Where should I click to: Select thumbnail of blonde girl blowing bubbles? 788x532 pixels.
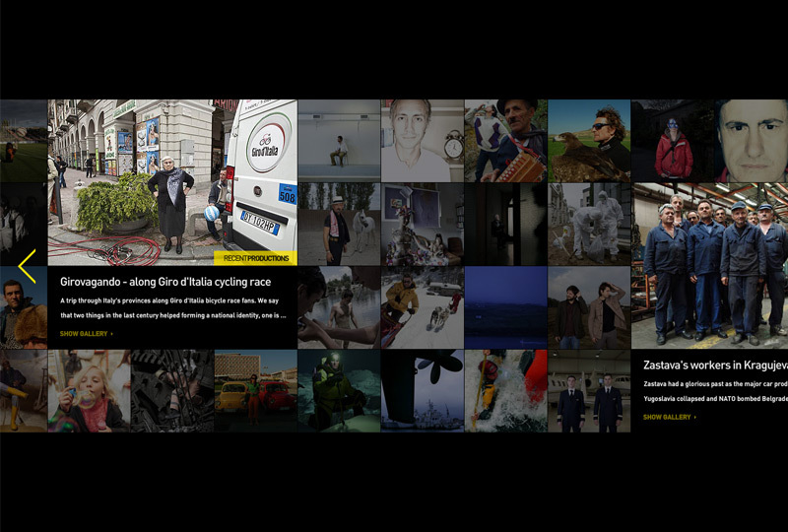tap(89, 391)
